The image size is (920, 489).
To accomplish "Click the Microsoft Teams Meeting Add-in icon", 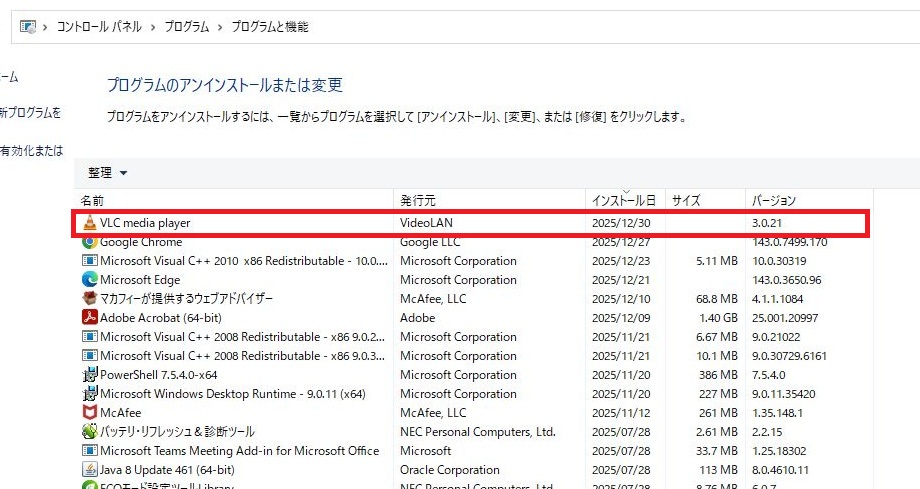I will tap(89, 451).
